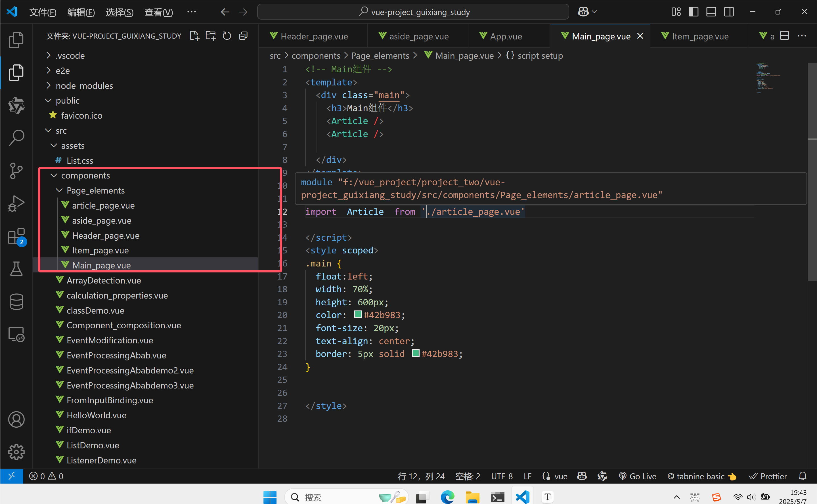The width and height of the screenshot is (817, 504).
Task: Click the New Folder icon in explorer header
Action: pyautogui.click(x=210, y=36)
